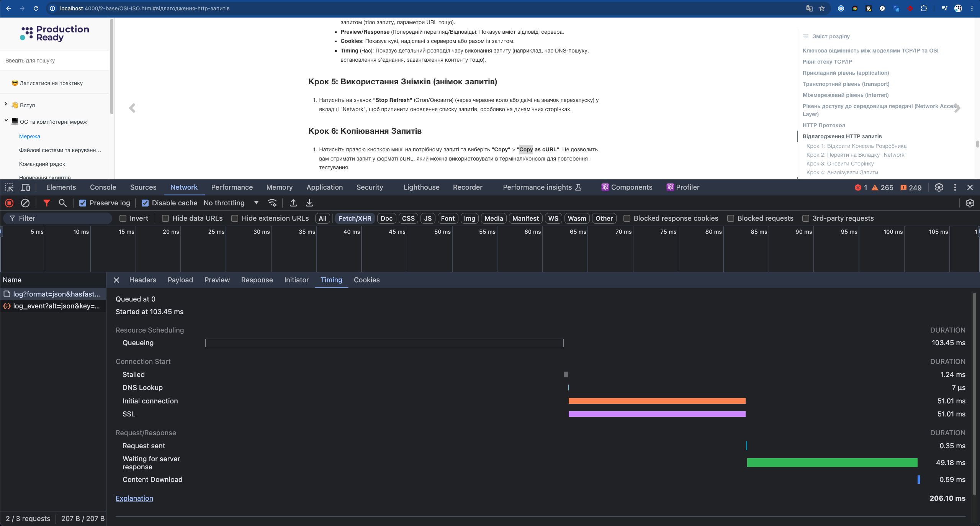
Task: Uncheck Preserve log checkbox
Action: pyautogui.click(x=83, y=203)
